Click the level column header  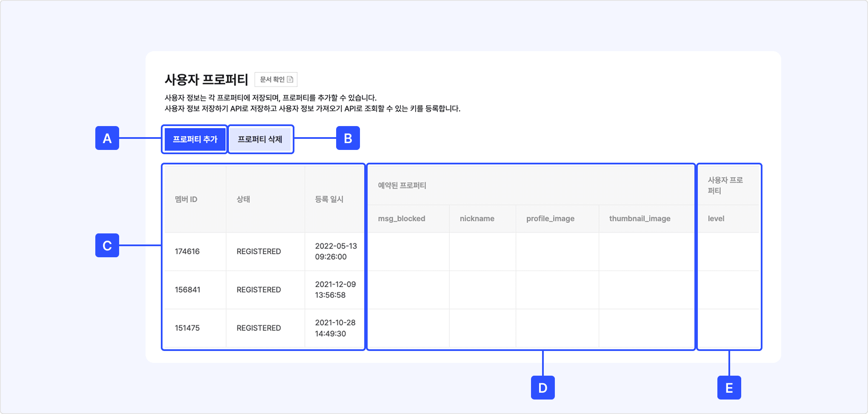coord(716,218)
